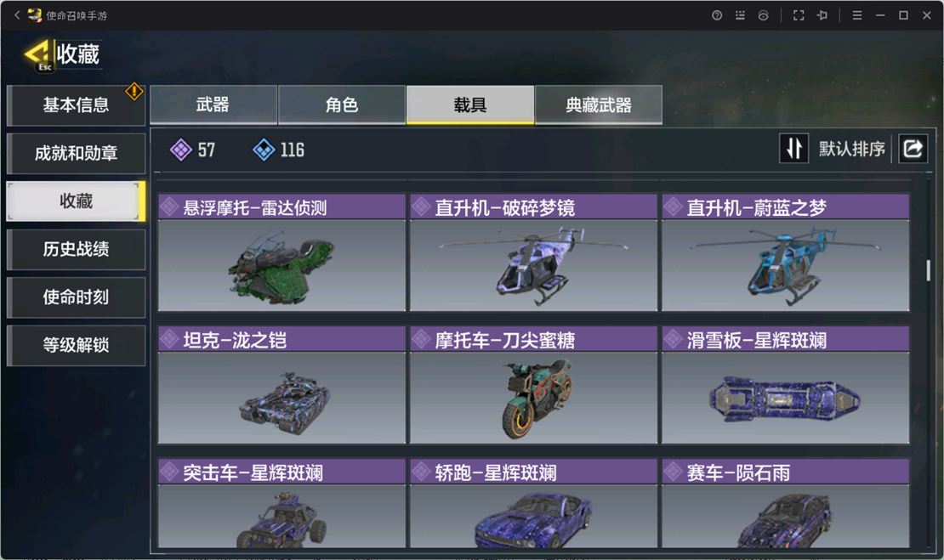Toggle the sort order arrows icon
Image resolution: width=944 pixels, height=560 pixels.
click(793, 148)
